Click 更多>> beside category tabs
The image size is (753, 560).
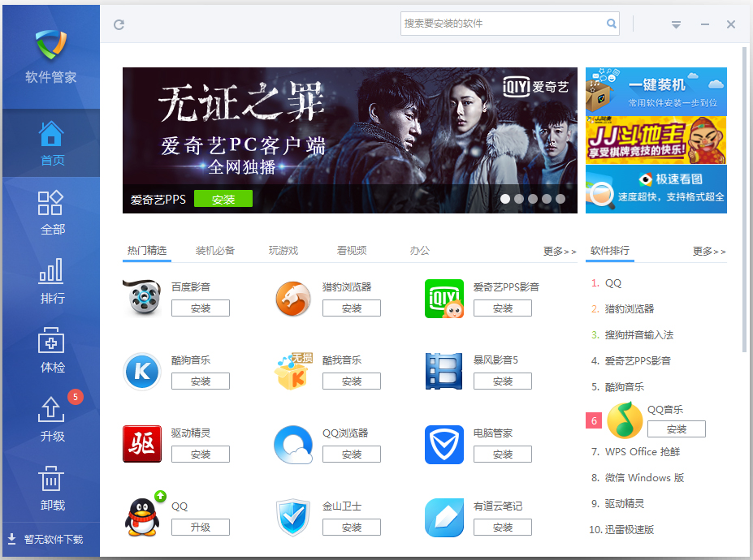[x=560, y=252]
